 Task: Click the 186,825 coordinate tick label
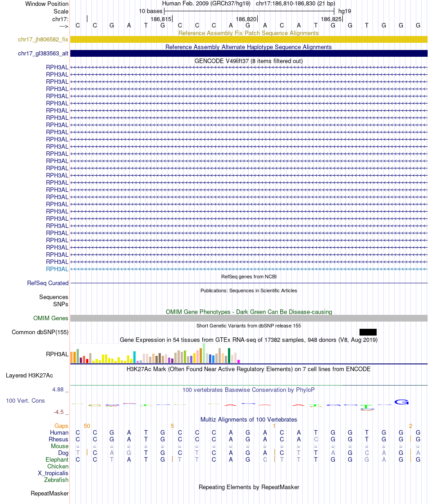331,19
